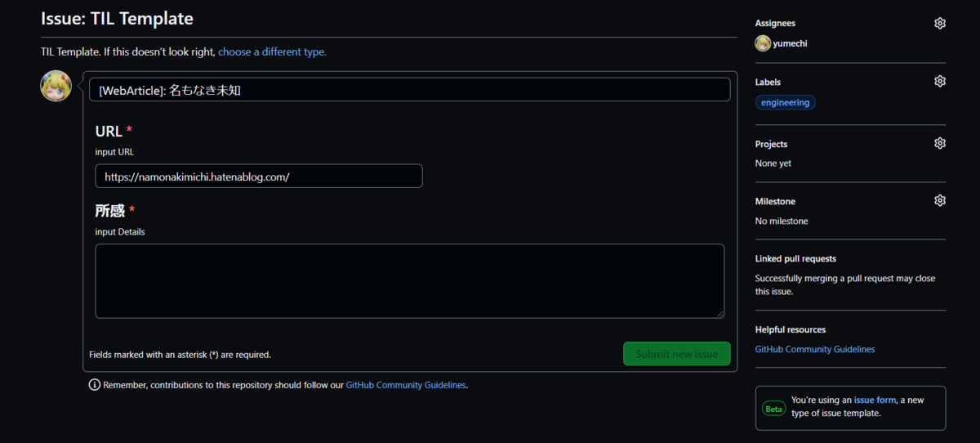This screenshot has width=980, height=443.
Task: Click the engineering label tag
Action: [x=785, y=103]
